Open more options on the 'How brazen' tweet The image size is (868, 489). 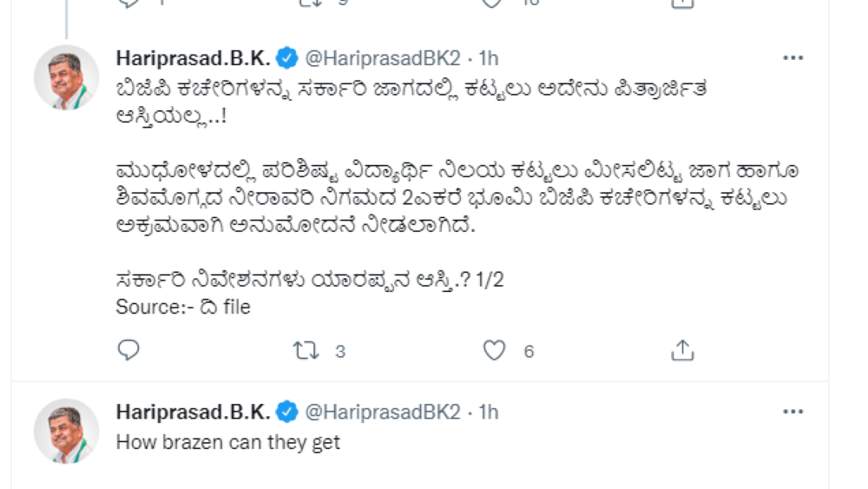pos(792,411)
